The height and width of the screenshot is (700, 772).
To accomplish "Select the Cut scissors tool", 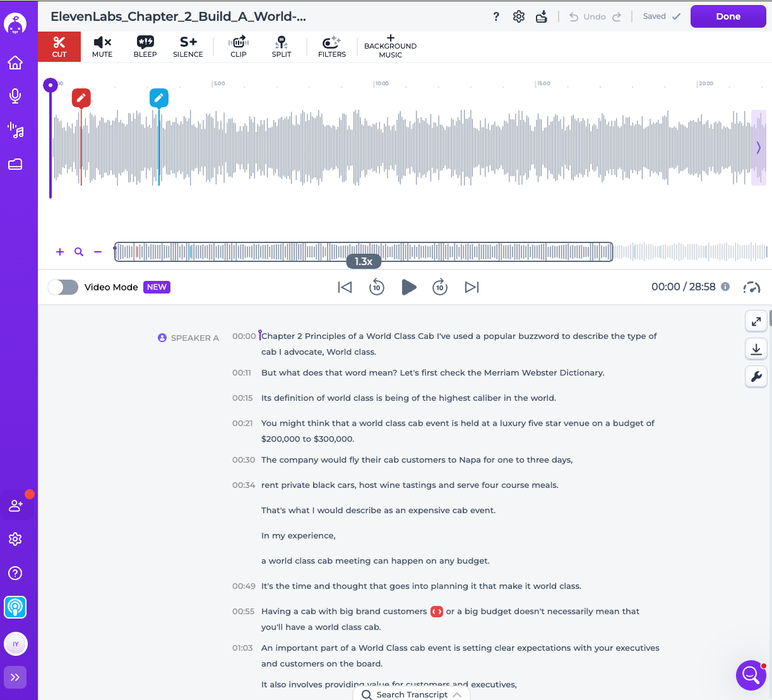I will click(59, 46).
